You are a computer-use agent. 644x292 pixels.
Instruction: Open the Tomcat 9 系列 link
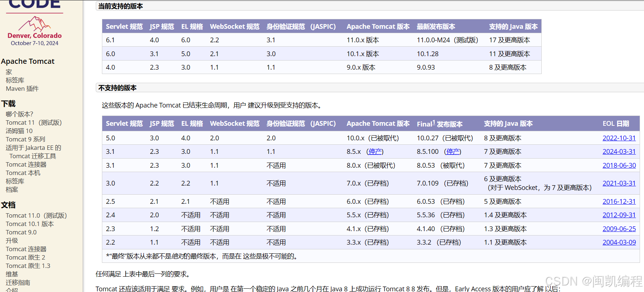[x=25, y=139]
